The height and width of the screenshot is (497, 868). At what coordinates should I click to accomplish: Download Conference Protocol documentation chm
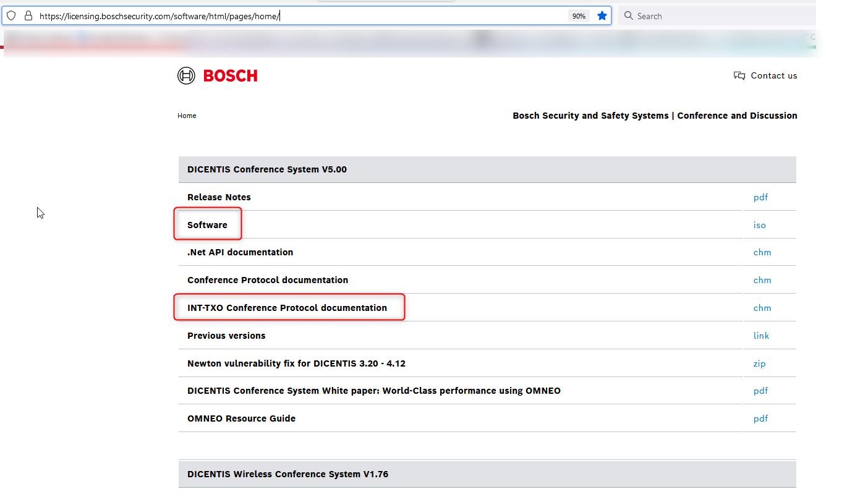click(x=762, y=280)
